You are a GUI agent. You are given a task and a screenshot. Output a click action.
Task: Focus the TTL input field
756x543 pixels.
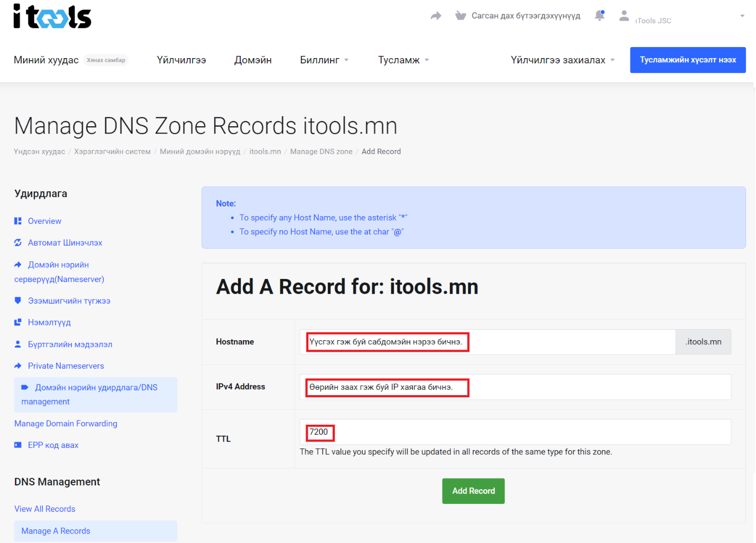pyautogui.click(x=515, y=432)
